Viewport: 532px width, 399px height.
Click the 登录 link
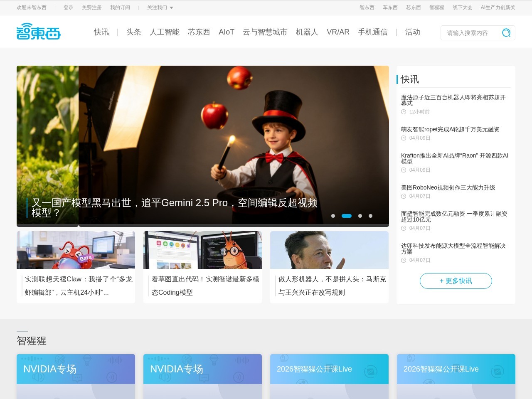[68, 7]
